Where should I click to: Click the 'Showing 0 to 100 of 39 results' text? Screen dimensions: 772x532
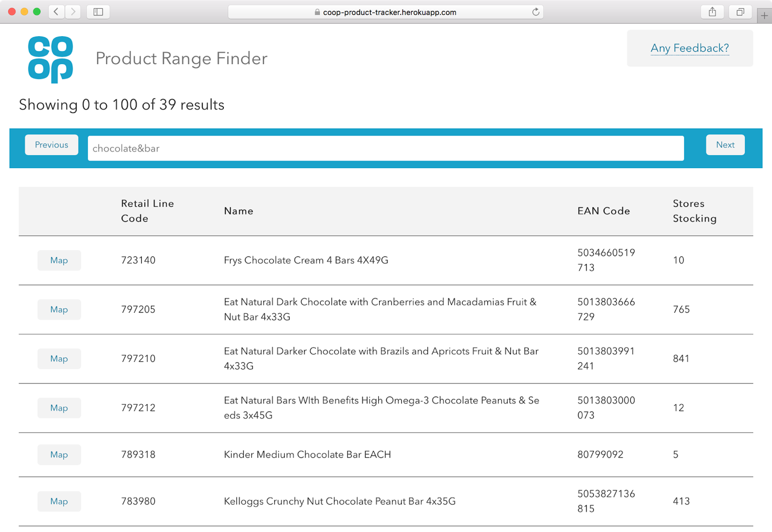click(x=121, y=105)
